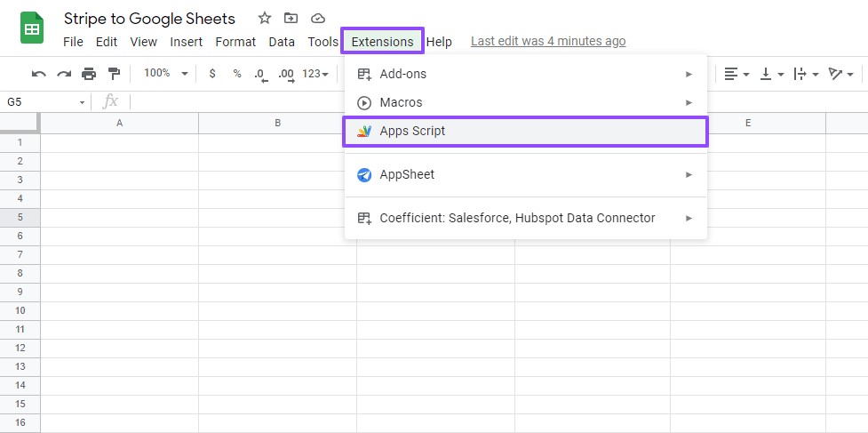Star the Stripe to Google Sheets document
Screen dimensions: 868x433
pos(264,18)
